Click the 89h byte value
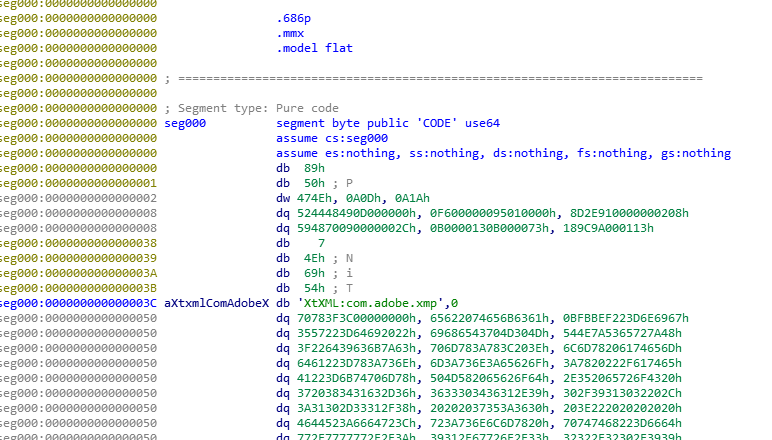 tap(314, 168)
